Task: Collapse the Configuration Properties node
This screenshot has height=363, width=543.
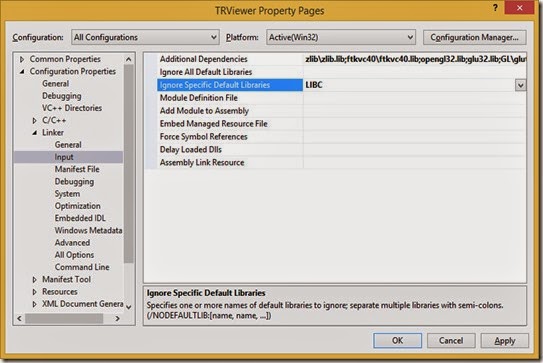Action: (22, 71)
